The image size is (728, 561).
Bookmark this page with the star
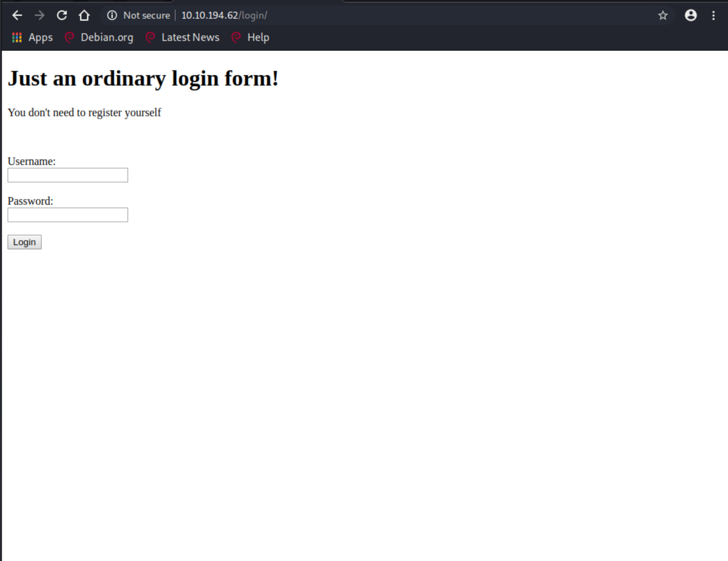pos(663,15)
